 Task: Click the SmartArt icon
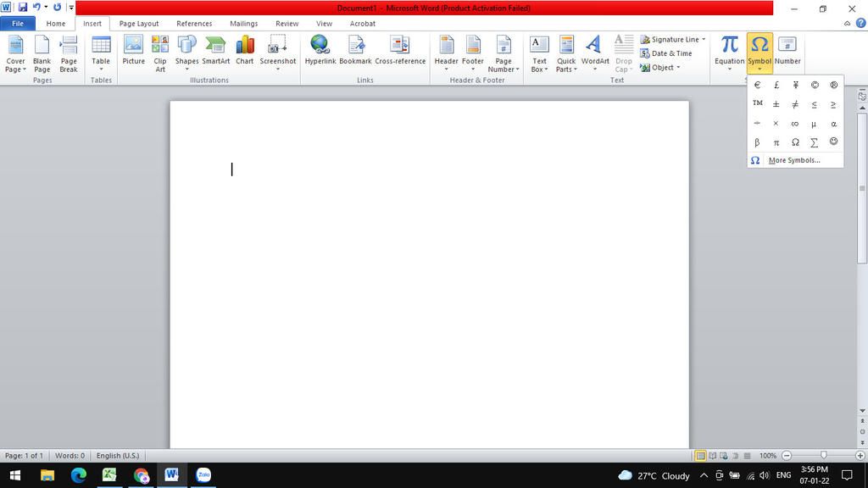[216, 51]
